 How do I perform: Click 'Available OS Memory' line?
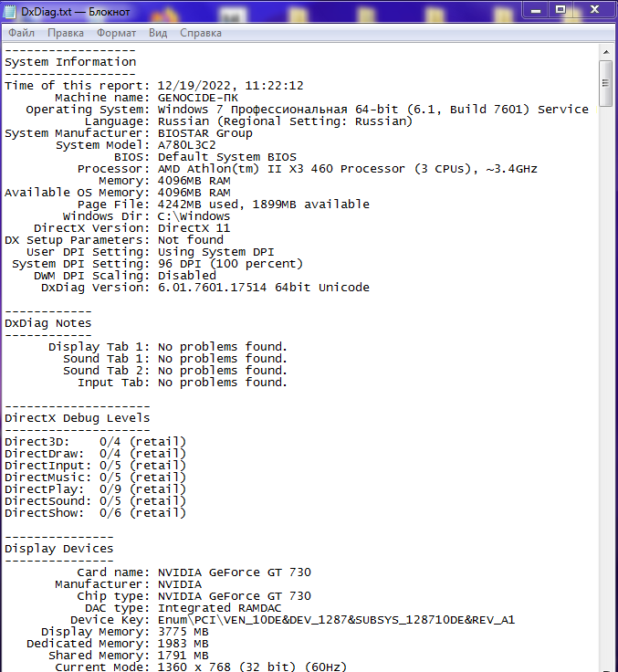click(118, 193)
